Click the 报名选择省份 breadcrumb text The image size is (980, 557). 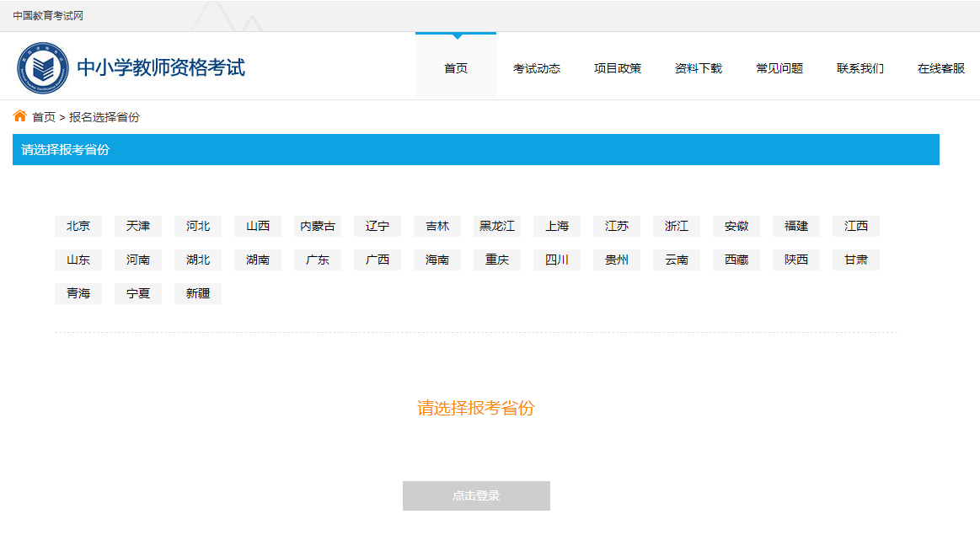tap(104, 117)
